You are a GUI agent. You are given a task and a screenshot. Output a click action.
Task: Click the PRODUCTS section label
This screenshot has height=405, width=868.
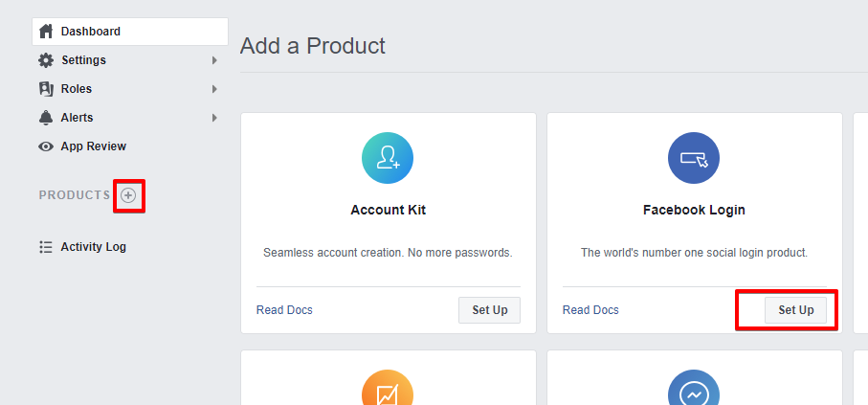click(75, 195)
